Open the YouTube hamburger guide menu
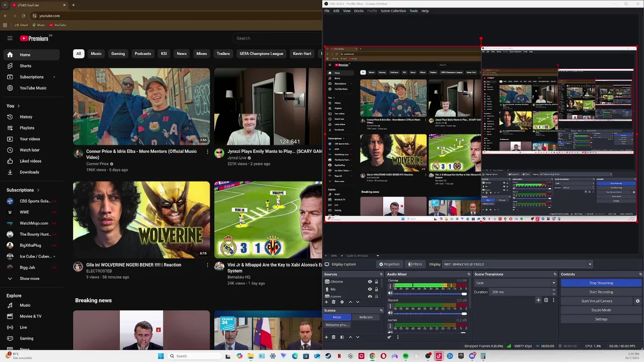 [x=10, y=38]
